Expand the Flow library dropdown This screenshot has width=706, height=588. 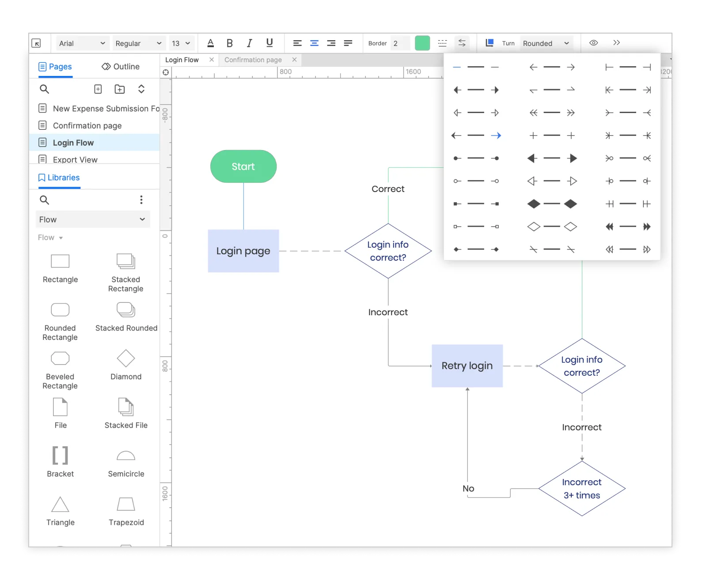pos(93,219)
